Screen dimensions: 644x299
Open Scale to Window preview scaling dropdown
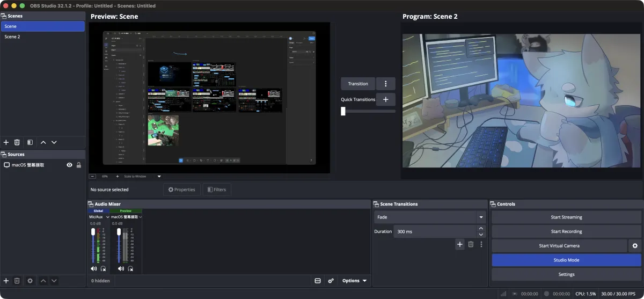[143, 176]
